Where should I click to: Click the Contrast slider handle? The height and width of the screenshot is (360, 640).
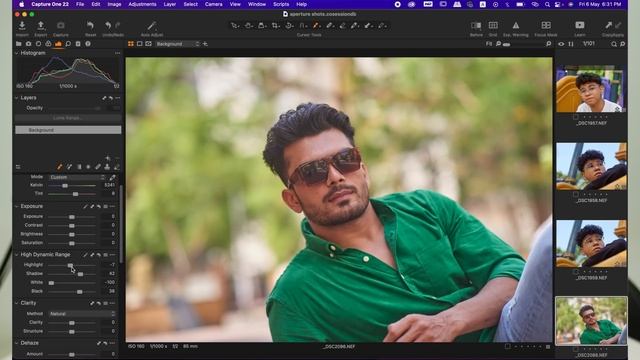(x=72, y=225)
